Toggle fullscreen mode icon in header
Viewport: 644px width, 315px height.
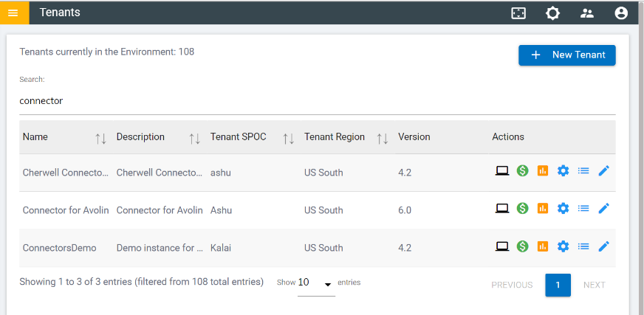click(518, 13)
